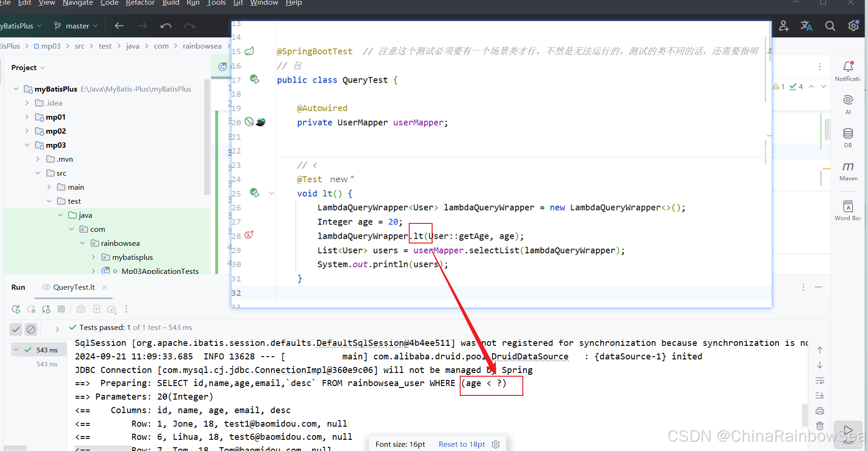This screenshot has width=868, height=451.
Task: Collapse the 543 ms test result node
Action: pos(16,350)
